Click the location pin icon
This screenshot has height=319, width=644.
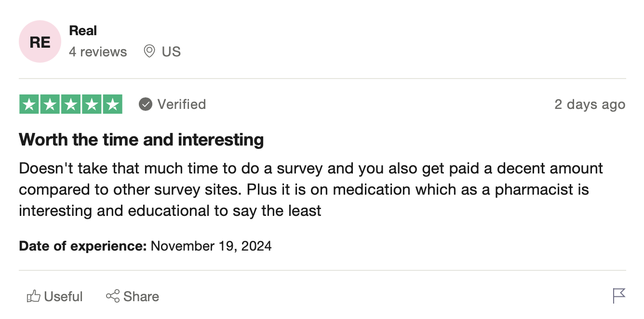149,51
